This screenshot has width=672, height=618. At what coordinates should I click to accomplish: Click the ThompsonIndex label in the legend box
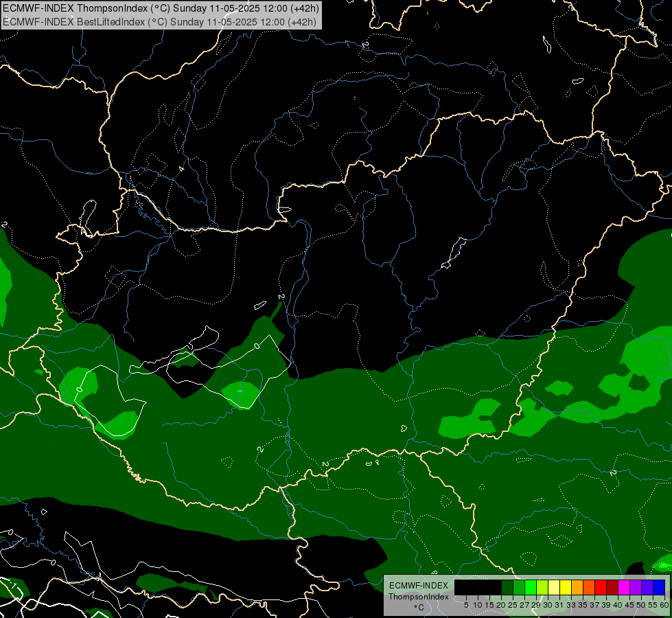[x=419, y=597]
